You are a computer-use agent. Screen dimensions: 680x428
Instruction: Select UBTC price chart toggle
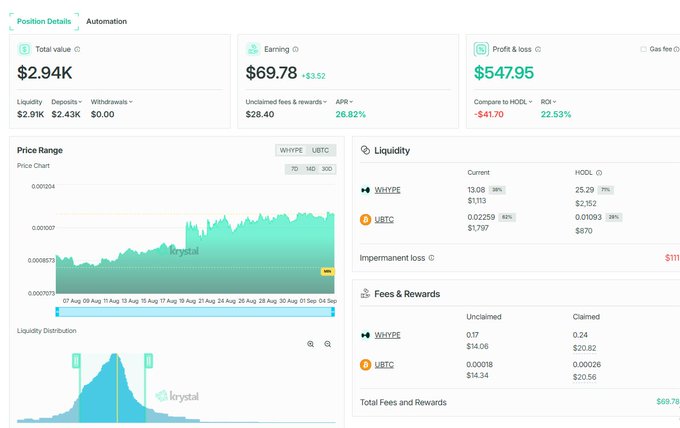click(x=320, y=150)
